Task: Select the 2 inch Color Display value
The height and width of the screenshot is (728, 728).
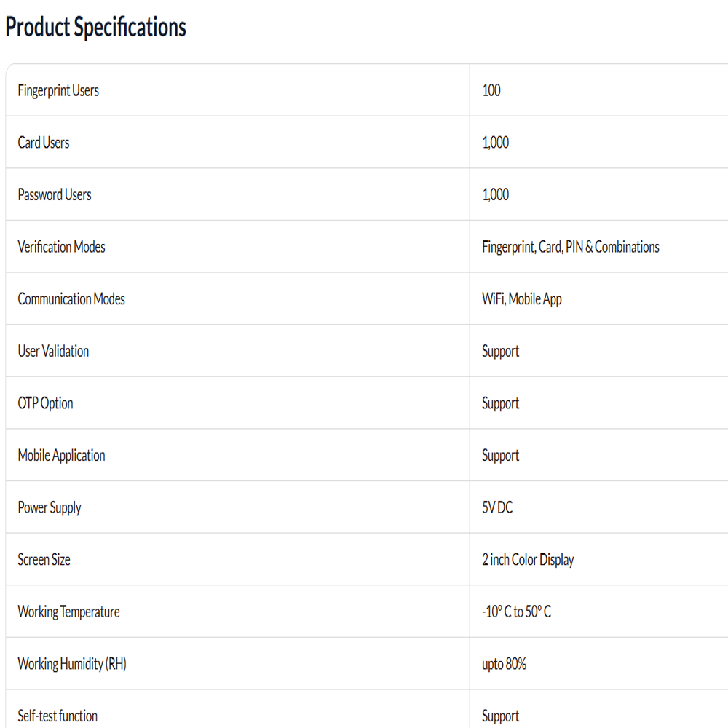Action: [x=529, y=560]
